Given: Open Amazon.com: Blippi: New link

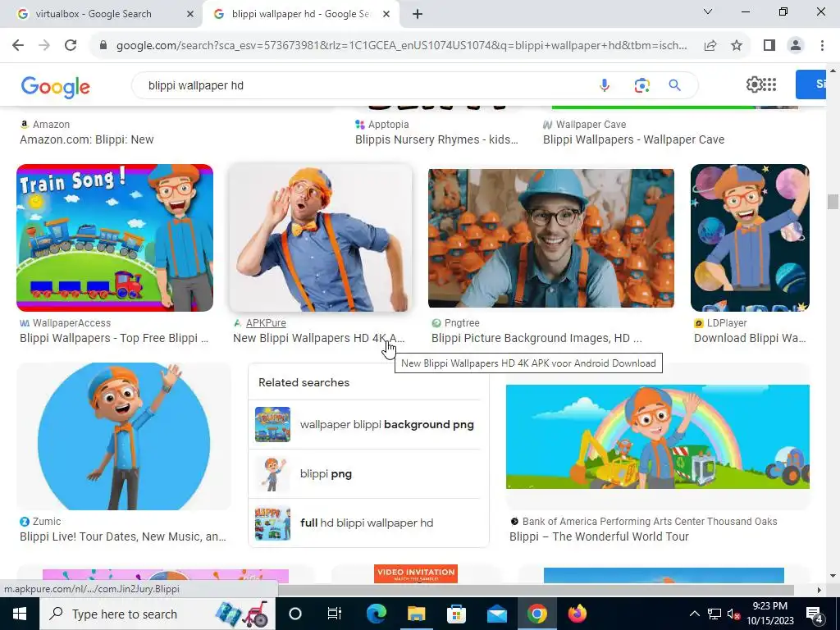Looking at the screenshot, I should coord(87,139).
